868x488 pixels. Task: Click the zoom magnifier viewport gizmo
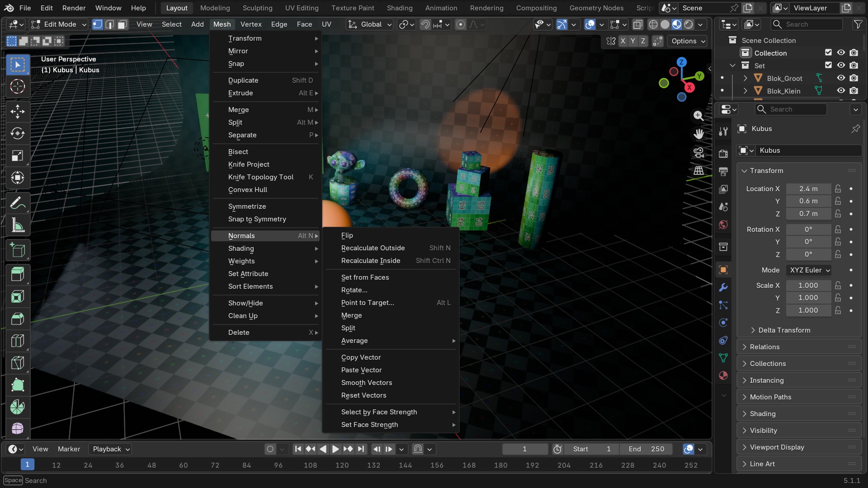(x=698, y=116)
